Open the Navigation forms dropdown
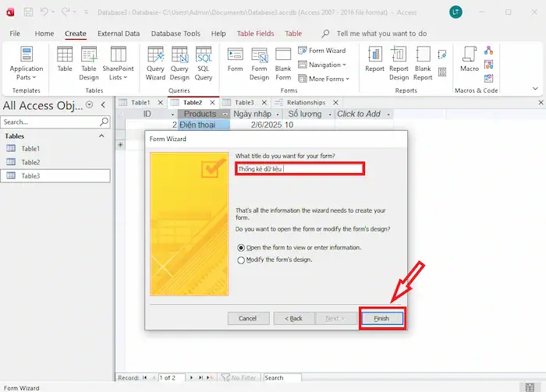The image size is (546, 392). pyautogui.click(x=324, y=65)
